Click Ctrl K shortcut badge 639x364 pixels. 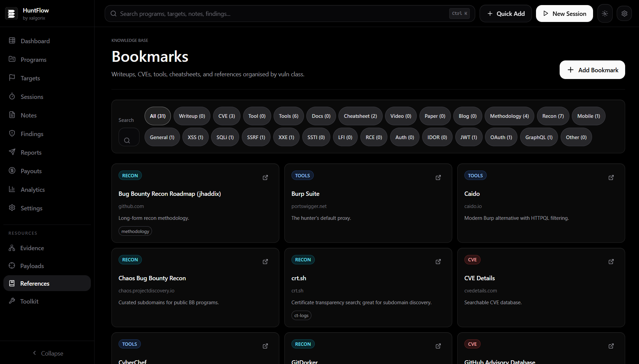pyautogui.click(x=459, y=14)
